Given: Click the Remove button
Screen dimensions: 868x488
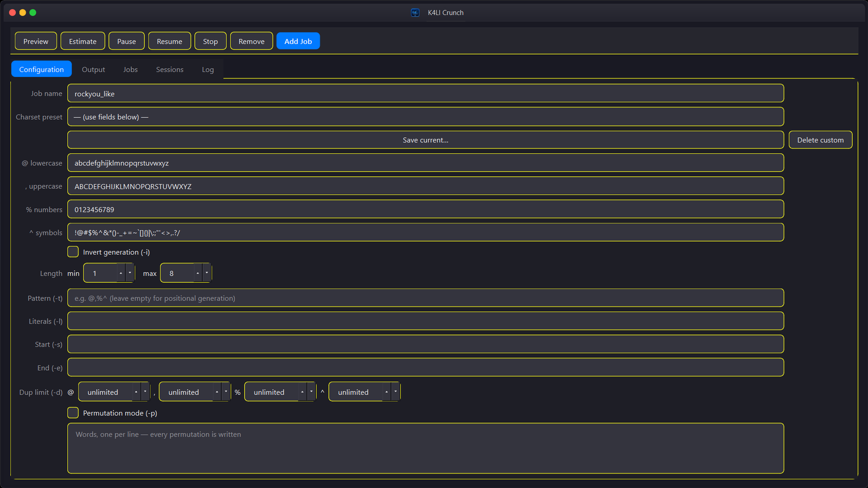Looking at the screenshot, I should coord(251,41).
